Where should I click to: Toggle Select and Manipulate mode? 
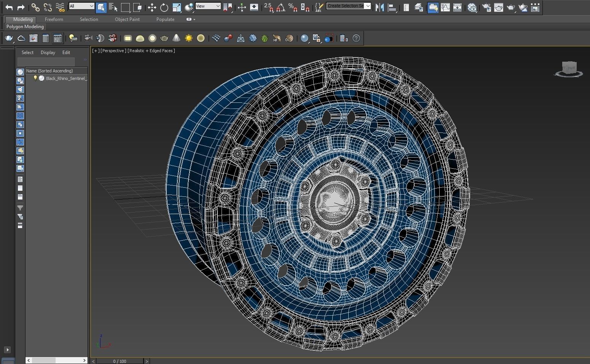coord(242,7)
